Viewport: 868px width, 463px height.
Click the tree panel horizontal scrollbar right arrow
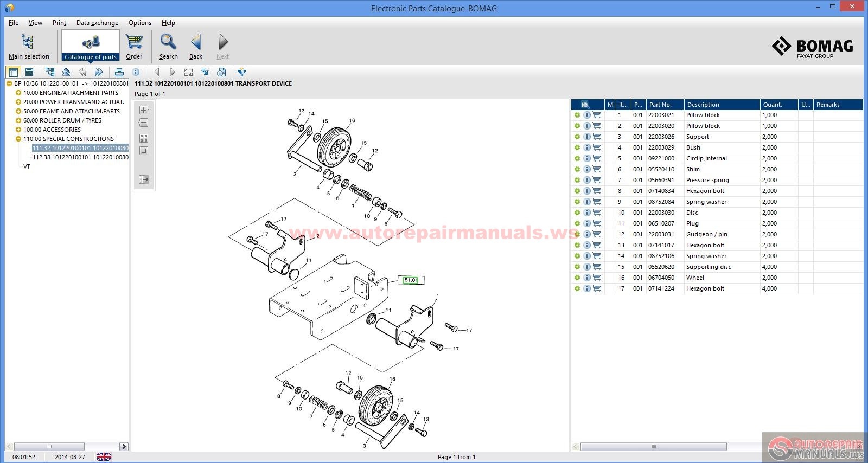click(x=124, y=447)
